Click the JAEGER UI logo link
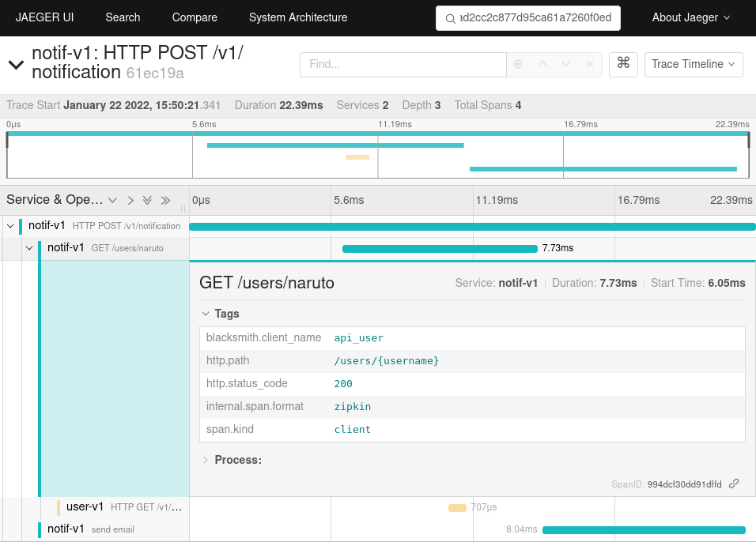The height and width of the screenshot is (546, 756). coord(44,18)
